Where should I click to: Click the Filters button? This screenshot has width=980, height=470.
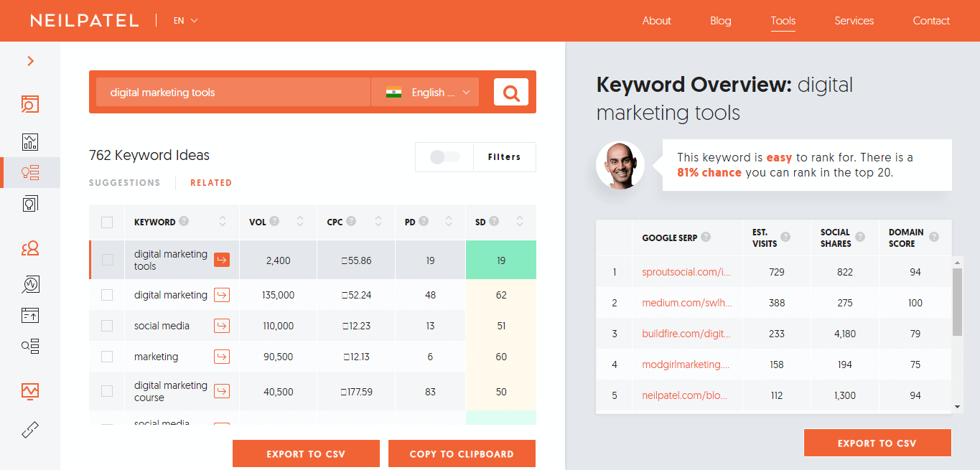point(504,157)
